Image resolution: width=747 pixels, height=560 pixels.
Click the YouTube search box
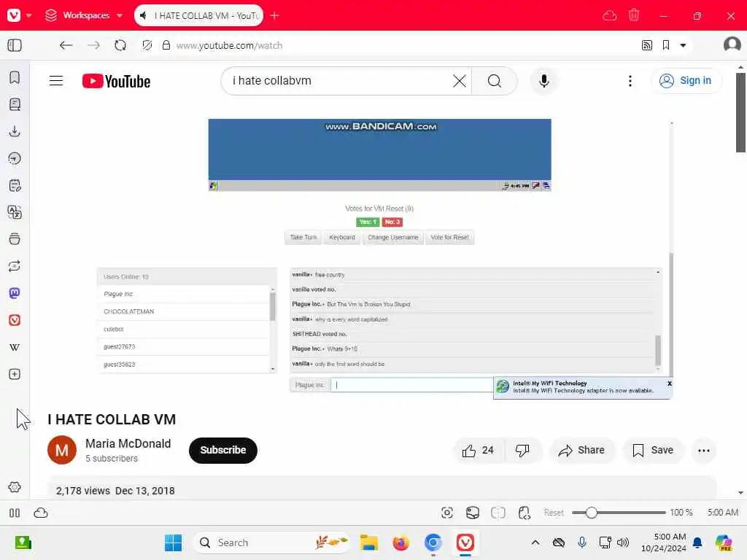[338, 81]
